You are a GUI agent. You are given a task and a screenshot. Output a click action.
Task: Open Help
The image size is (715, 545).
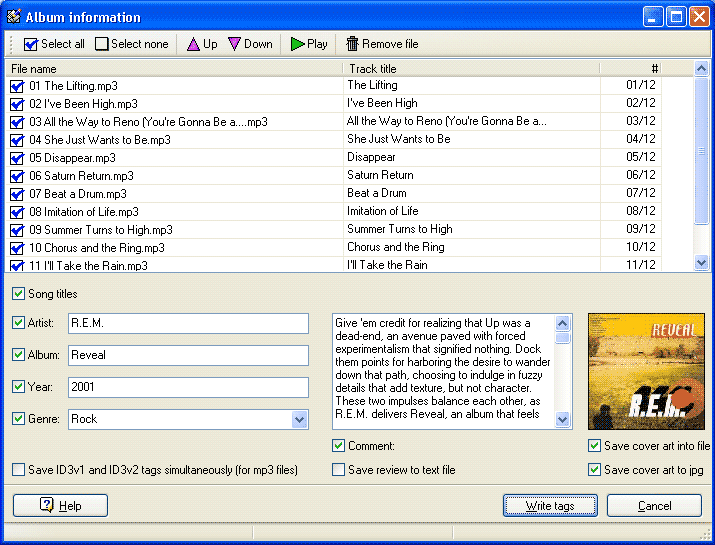(x=61, y=506)
